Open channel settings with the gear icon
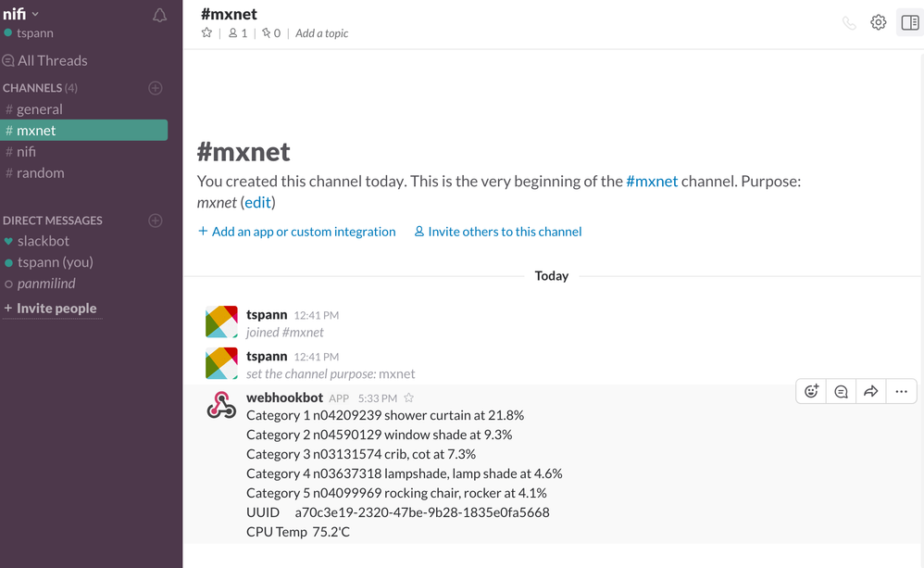 point(878,21)
